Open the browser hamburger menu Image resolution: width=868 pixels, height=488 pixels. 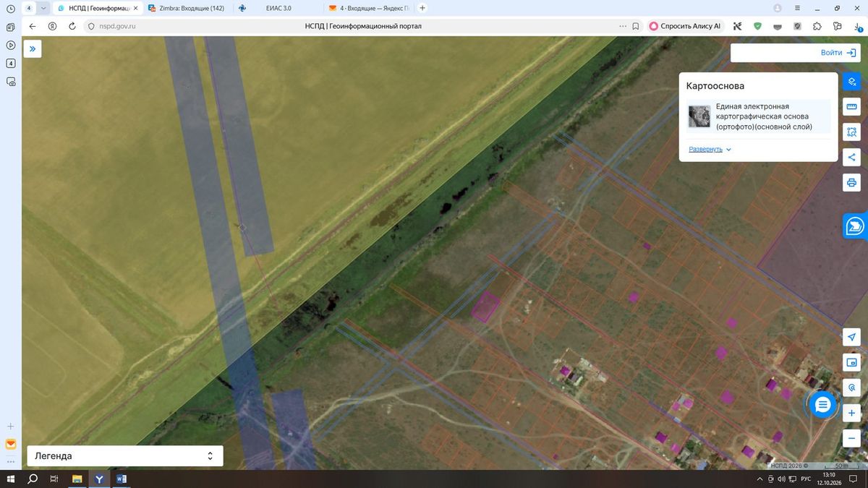(x=797, y=8)
